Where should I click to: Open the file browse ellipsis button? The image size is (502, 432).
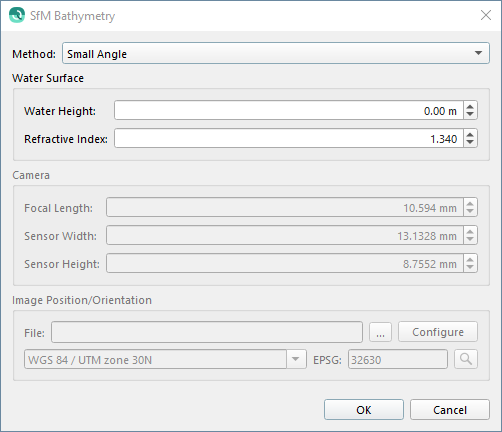pyautogui.click(x=380, y=332)
